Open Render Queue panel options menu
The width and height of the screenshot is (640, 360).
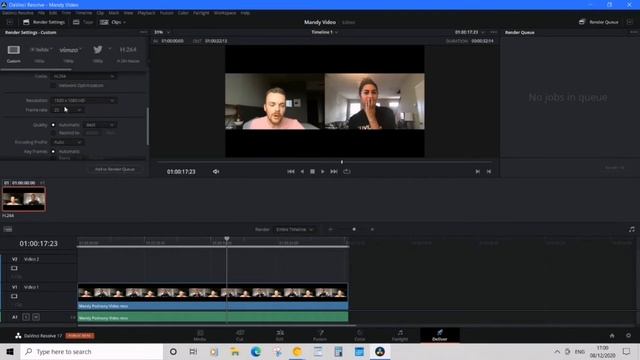click(633, 32)
